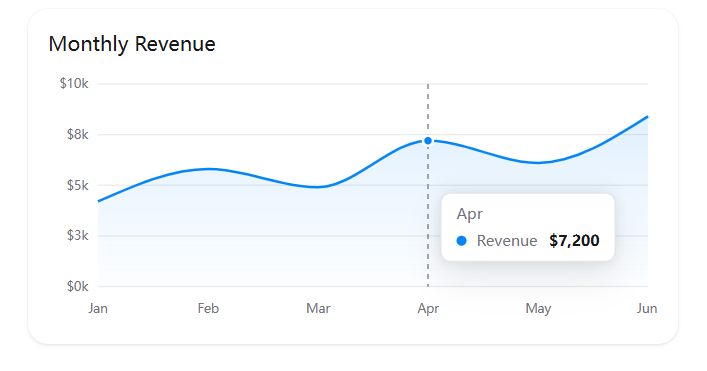Viewport: 707px width, 371px height.
Task: Click the $3k y-axis label
Action: pyautogui.click(x=78, y=235)
